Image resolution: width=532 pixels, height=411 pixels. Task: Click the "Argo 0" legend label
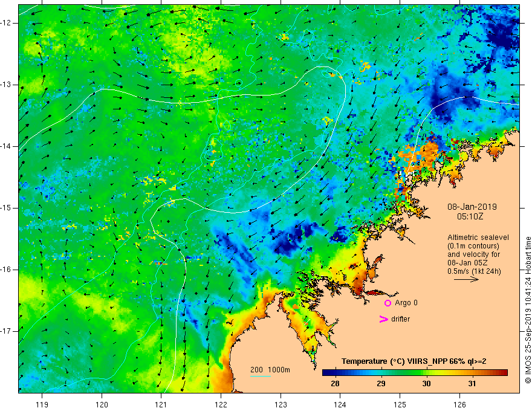(406, 303)
